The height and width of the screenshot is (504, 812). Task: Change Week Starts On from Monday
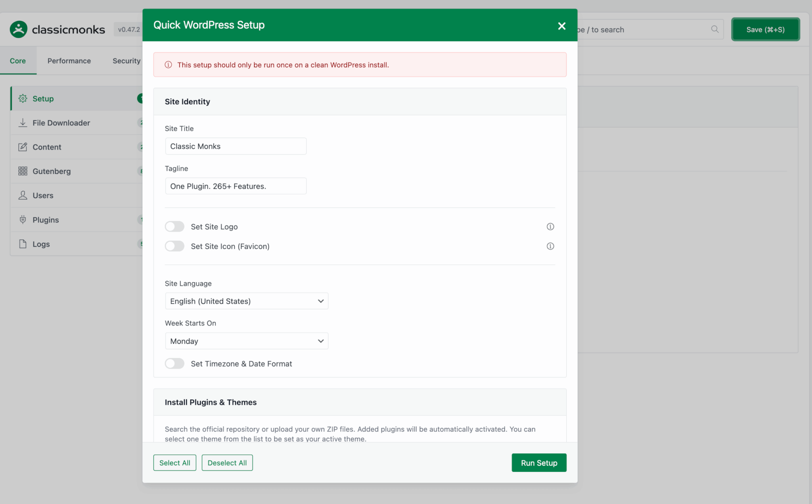pos(246,341)
